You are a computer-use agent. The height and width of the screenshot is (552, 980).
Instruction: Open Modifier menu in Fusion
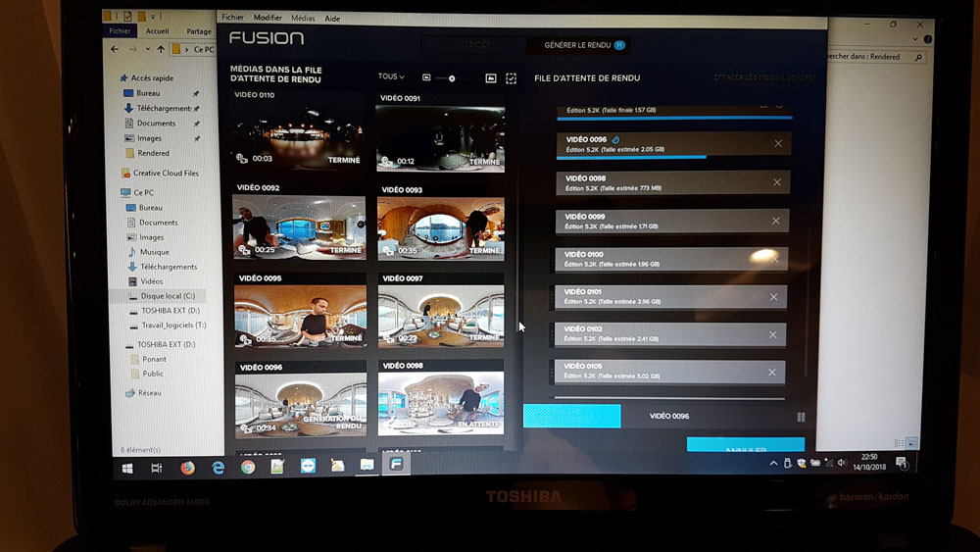tap(268, 18)
